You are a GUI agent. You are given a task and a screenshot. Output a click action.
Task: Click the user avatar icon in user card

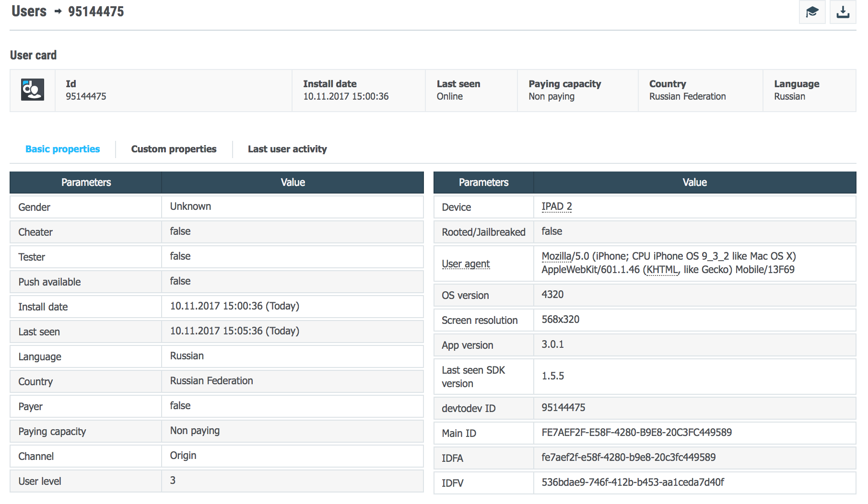33,90
